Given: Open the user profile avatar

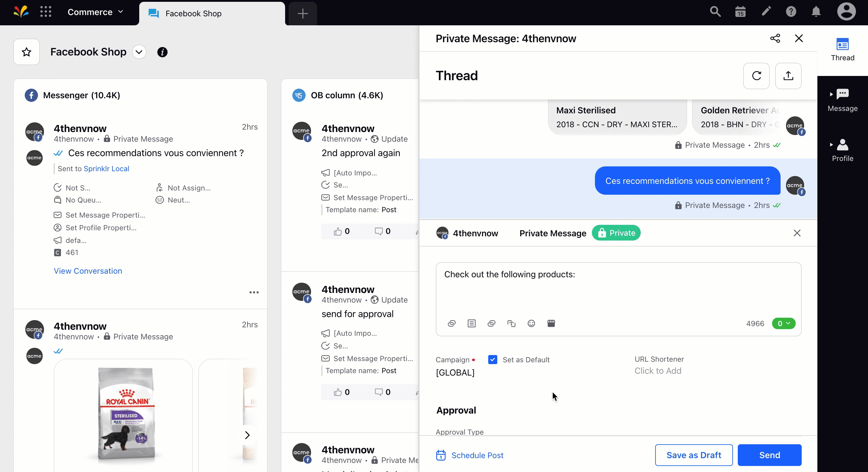Looking at the screenshot, I should pyautogui.click(x=846, y=12).
